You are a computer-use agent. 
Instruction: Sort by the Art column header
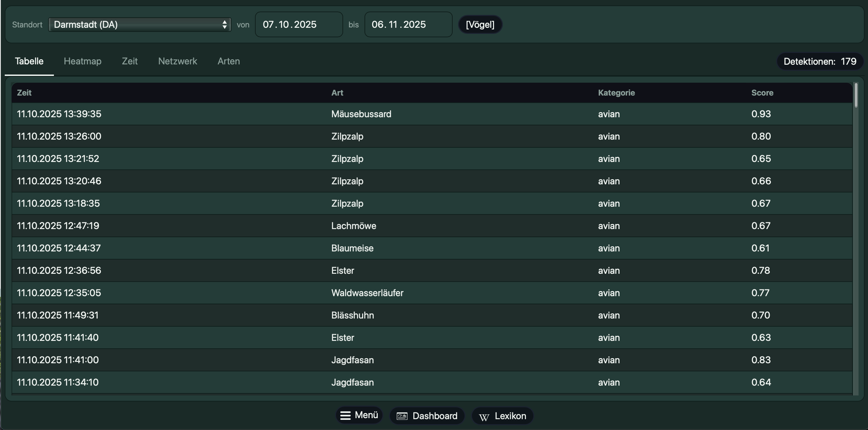pos(337,93)
